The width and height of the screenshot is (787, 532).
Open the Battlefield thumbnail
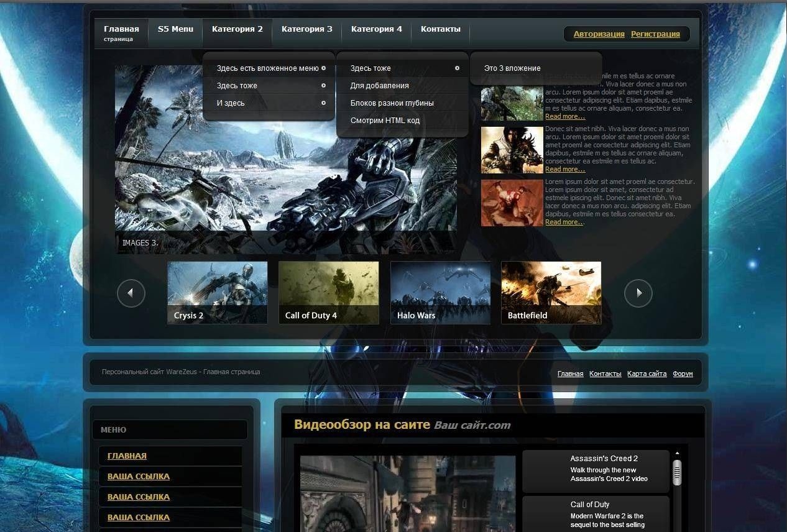[551, 293]
